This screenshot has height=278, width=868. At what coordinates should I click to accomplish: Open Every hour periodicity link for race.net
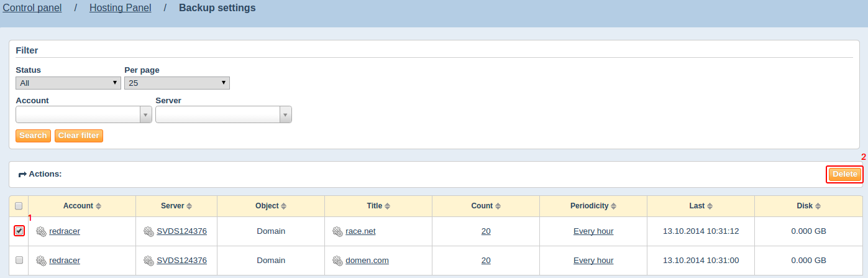(593, 231)
